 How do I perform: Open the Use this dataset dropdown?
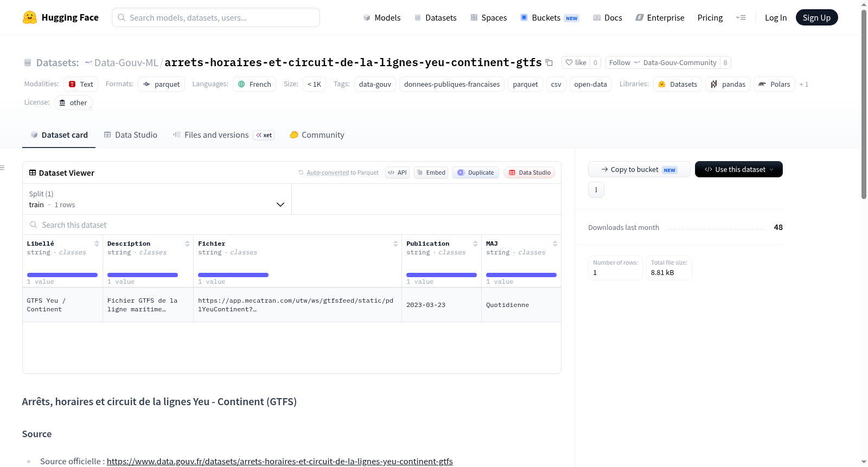click(x=739, y=169)
